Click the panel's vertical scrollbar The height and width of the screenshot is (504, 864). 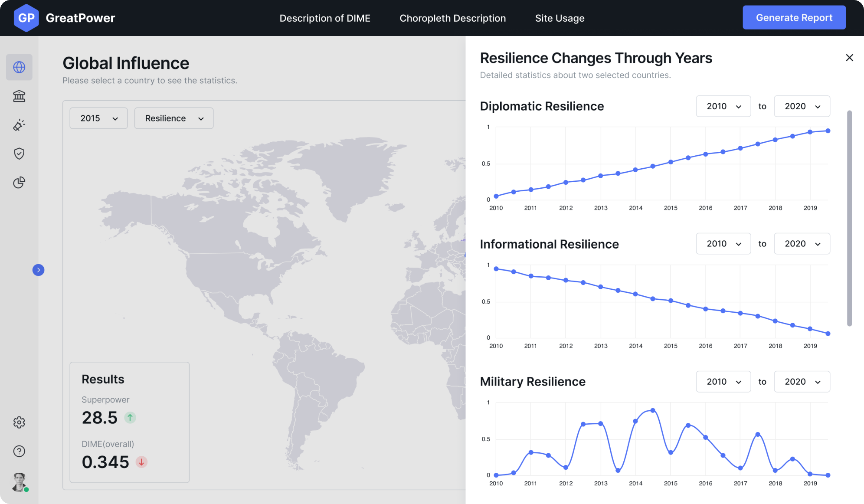click(x=849, y=218)
